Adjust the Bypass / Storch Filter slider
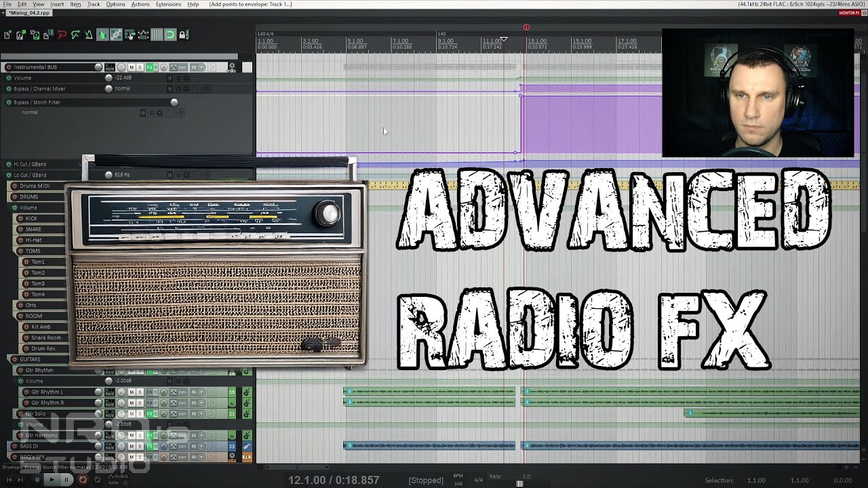The width and height of the screenshot is (868, 488). pyautogui.click(x=174, y=102)
